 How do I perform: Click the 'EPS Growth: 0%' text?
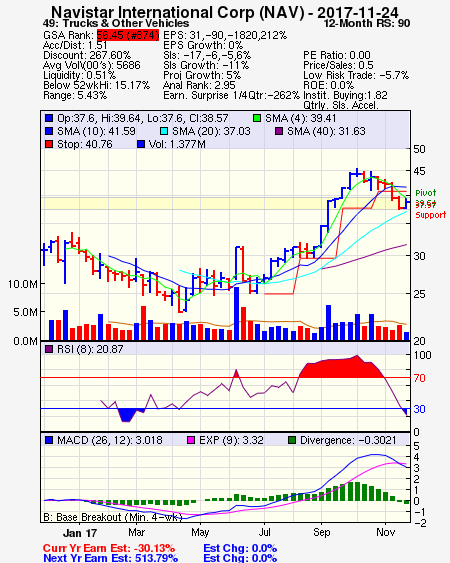coord(203,45)
